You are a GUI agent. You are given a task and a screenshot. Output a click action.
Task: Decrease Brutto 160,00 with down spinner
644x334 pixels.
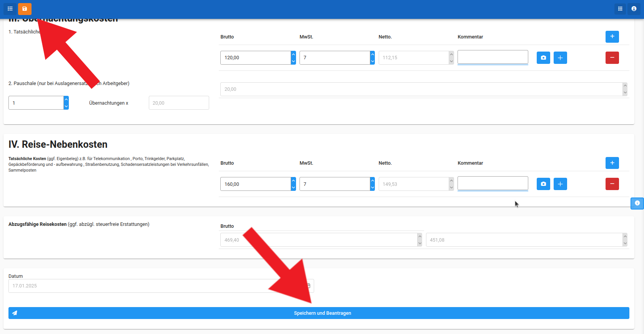coord(293,187)
